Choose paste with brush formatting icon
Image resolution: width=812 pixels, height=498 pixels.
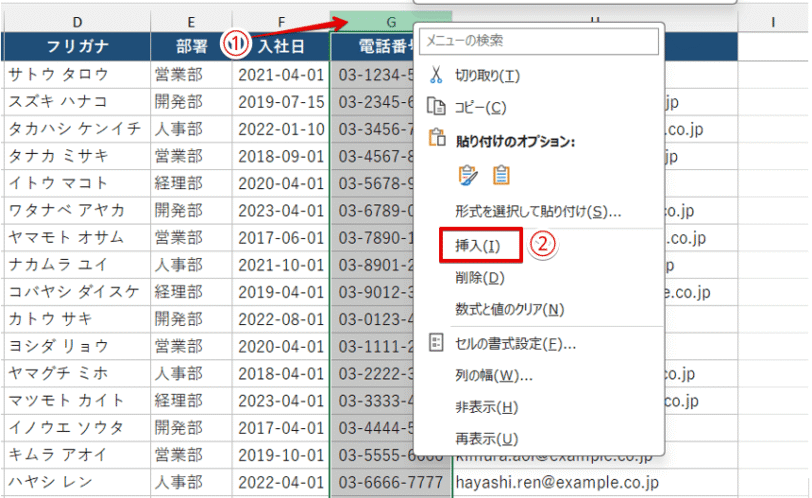click(x=468, y=175)
